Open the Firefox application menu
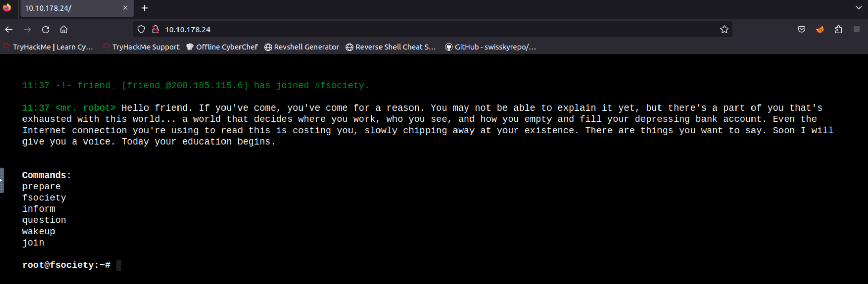868x284 pixels. (x=857, y=30)
